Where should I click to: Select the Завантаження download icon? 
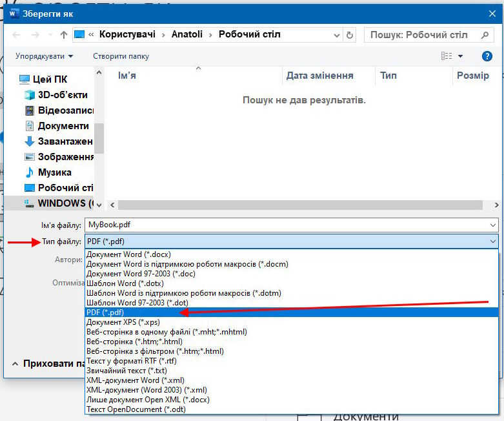click(30, 141)
